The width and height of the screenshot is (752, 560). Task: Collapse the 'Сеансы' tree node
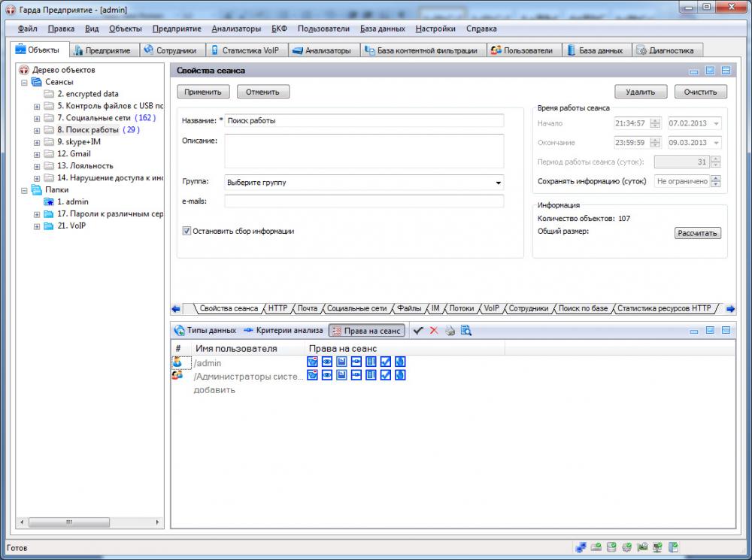coord(25,82)
